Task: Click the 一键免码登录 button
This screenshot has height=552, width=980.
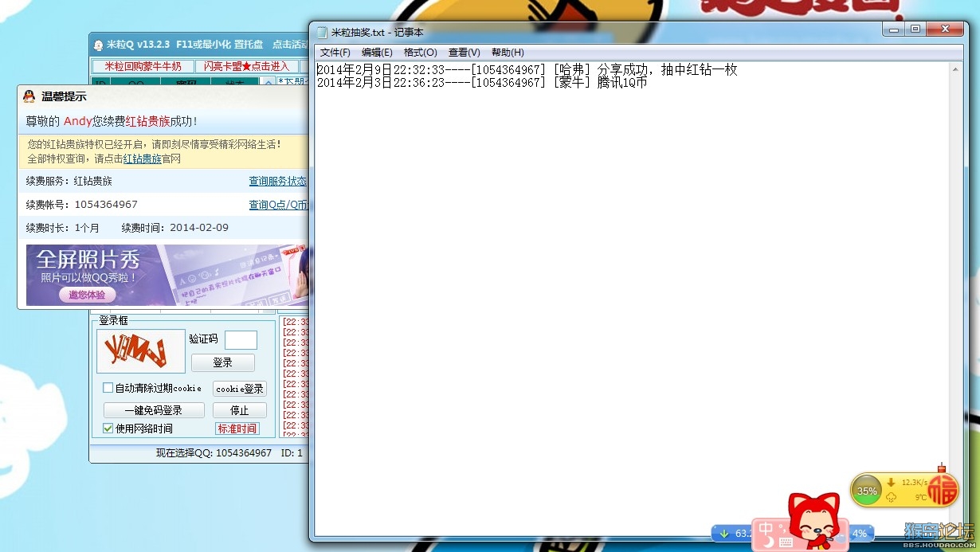Action: coord(154,410)
